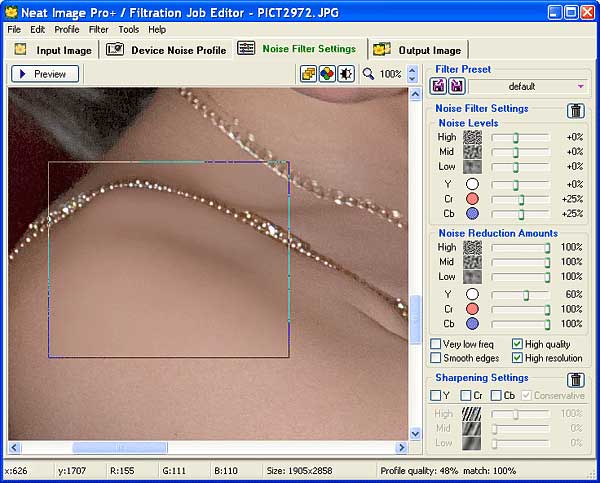Reset sharpening settings with trash icon
Image resolution: width=600 pixels, height=483 pixels.
[576, 380]
